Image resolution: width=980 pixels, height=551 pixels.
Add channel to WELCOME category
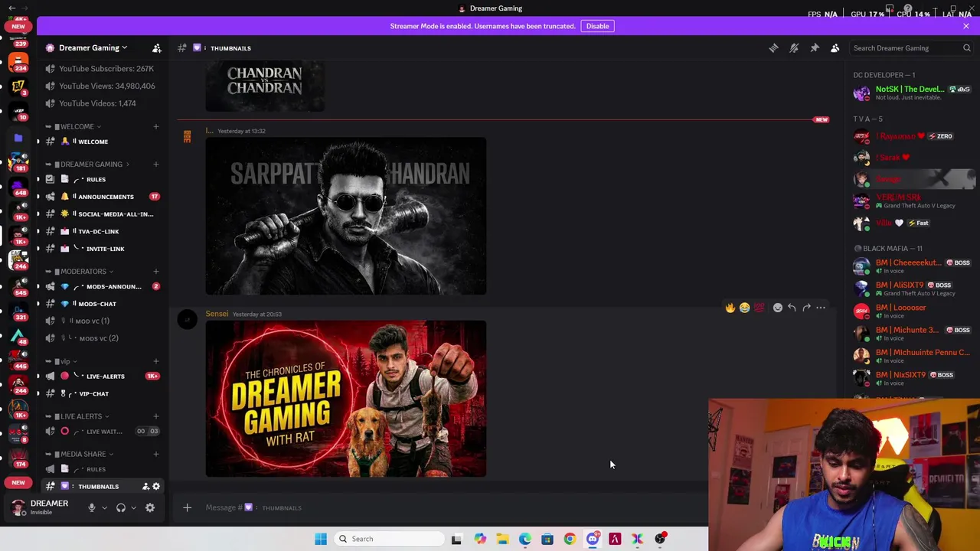pyautogui.click(x=155, y=126)
